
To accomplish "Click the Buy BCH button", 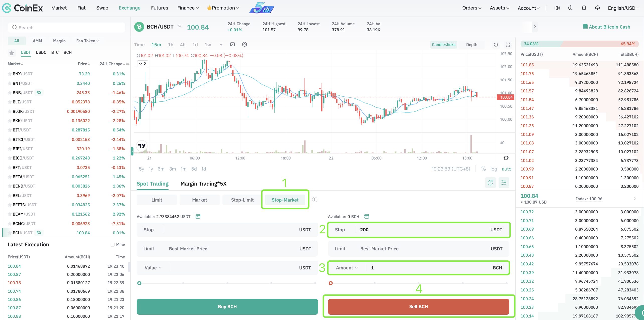I will click(227, 306).
